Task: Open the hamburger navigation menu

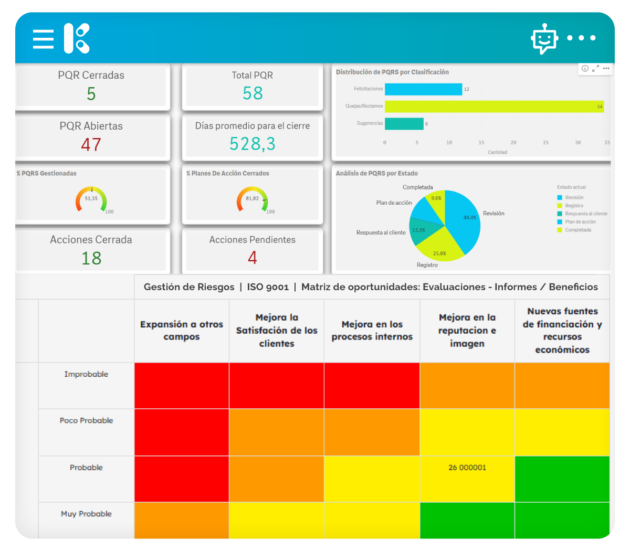Action: tap(43, 39)
